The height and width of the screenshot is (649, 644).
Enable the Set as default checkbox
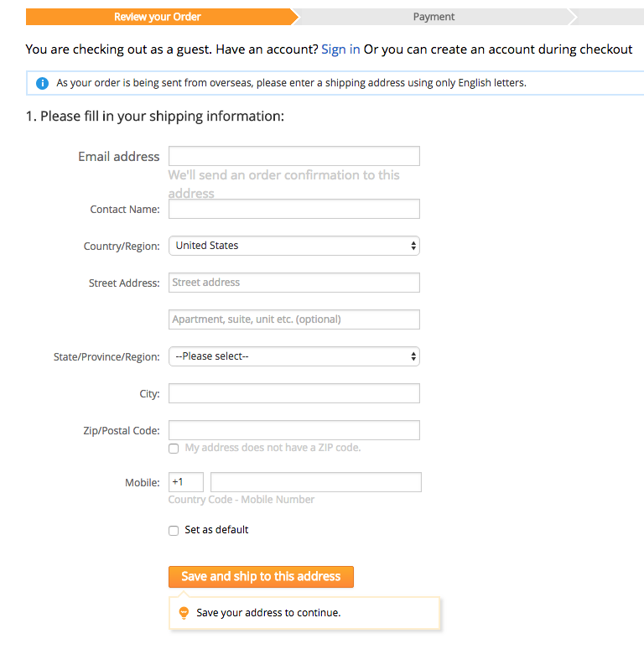[x=174, y=531]
